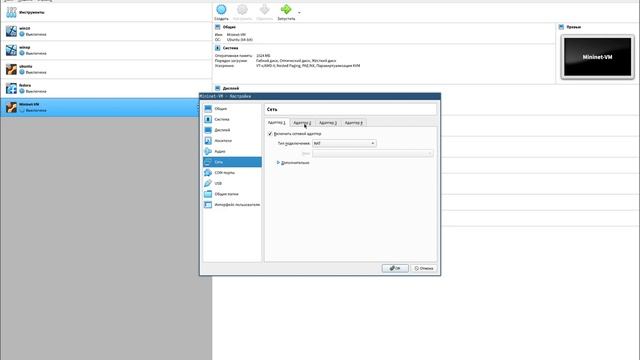Switch to the Адаптер 4 tab
Viewport: 640px width, 360px height.
coord(353,122)
